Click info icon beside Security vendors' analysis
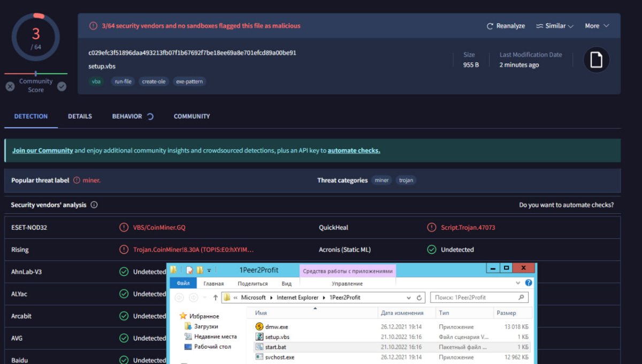This screenshot has height=364, width=642. pos(94,205)
